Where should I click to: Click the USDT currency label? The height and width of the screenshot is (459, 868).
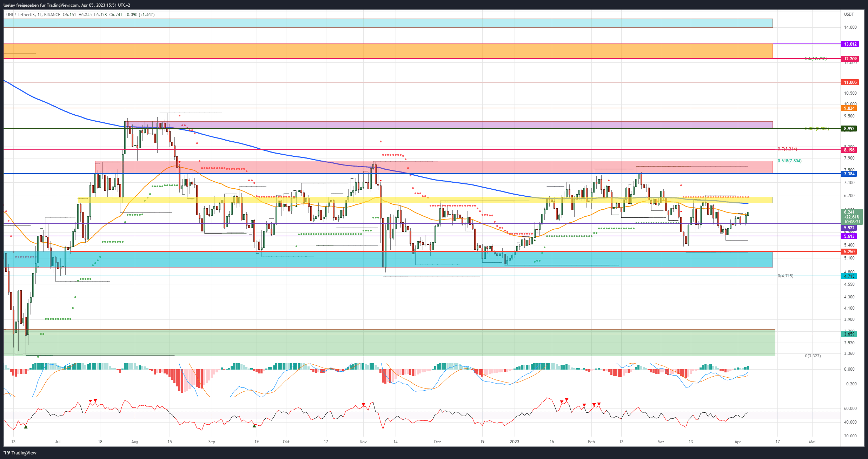point(849,14)
